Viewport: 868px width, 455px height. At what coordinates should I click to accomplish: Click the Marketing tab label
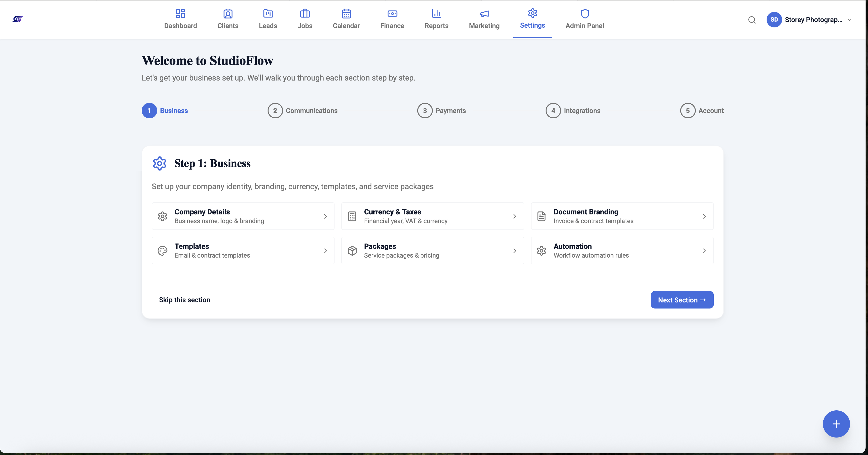point(484,26)
